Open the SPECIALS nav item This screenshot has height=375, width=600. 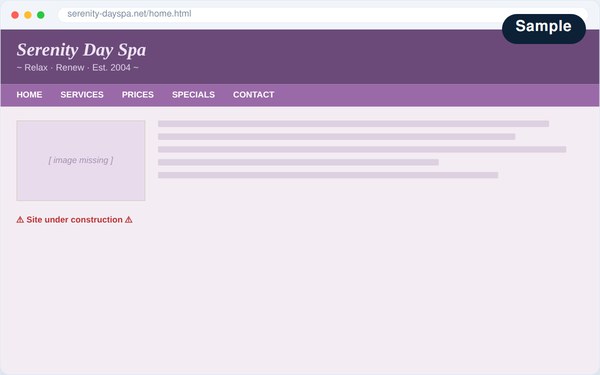coord(193,95)
